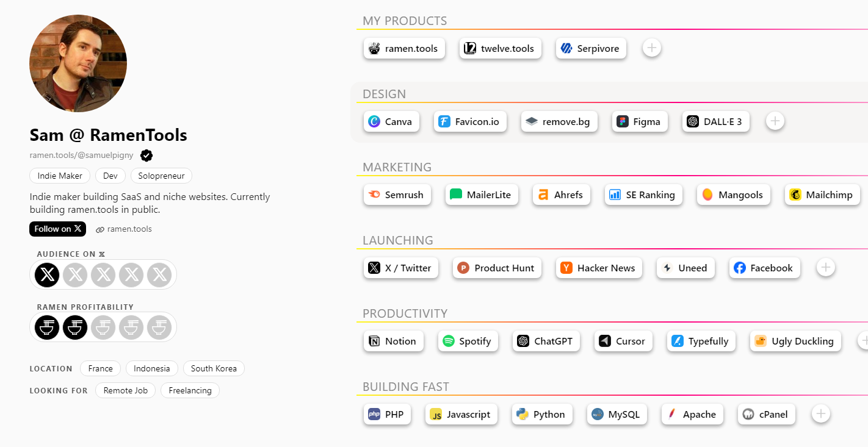Open PHP in Building Fast section
The width and height of the screenshot is (868, 447).
[387, 414]
